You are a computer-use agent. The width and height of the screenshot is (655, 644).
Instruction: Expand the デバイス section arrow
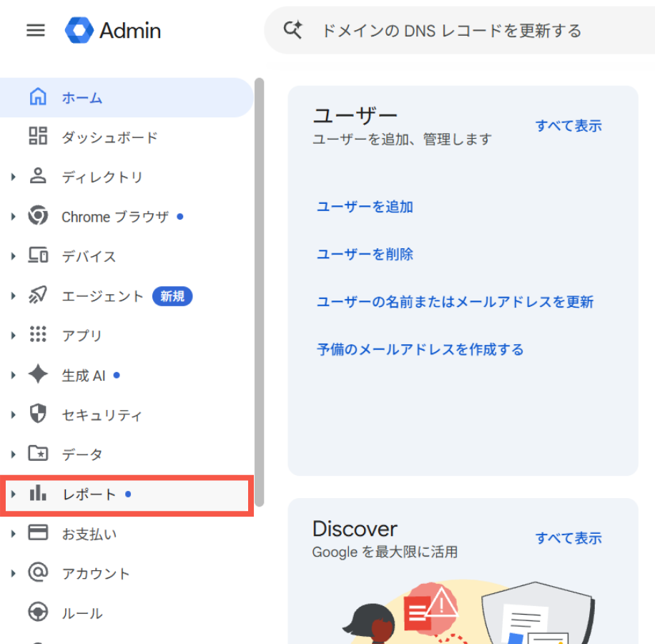[x=14, y=256]
